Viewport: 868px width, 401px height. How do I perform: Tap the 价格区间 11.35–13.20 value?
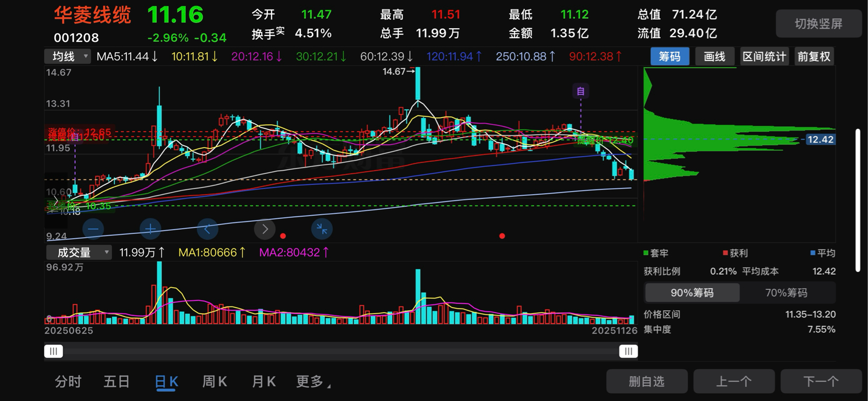pyautogui.click(x=811, y=314)
